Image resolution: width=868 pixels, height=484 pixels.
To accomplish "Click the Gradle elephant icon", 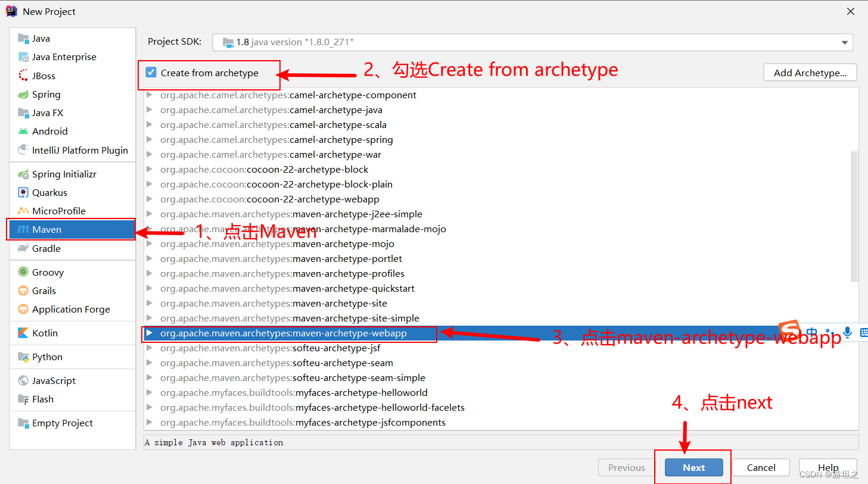I will (23, 248).
